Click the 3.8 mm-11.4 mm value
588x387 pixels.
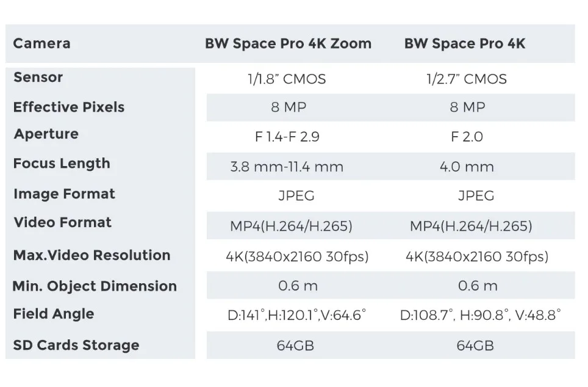pyautogui.click(x=287, y=167)
